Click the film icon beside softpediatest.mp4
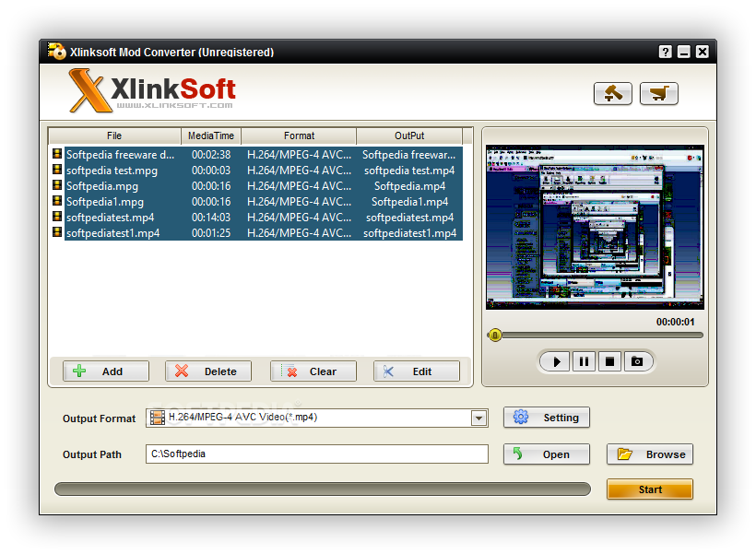756x554 pixels. (57, 217)
